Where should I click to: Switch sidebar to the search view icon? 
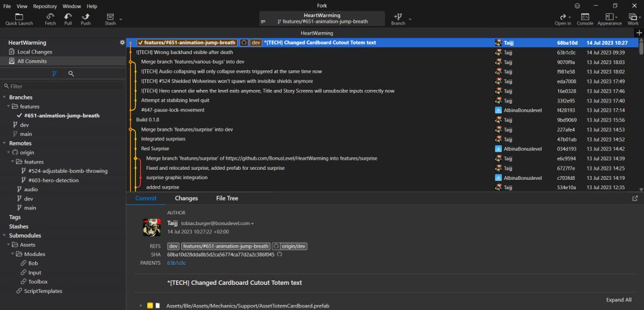coord(71,74)
